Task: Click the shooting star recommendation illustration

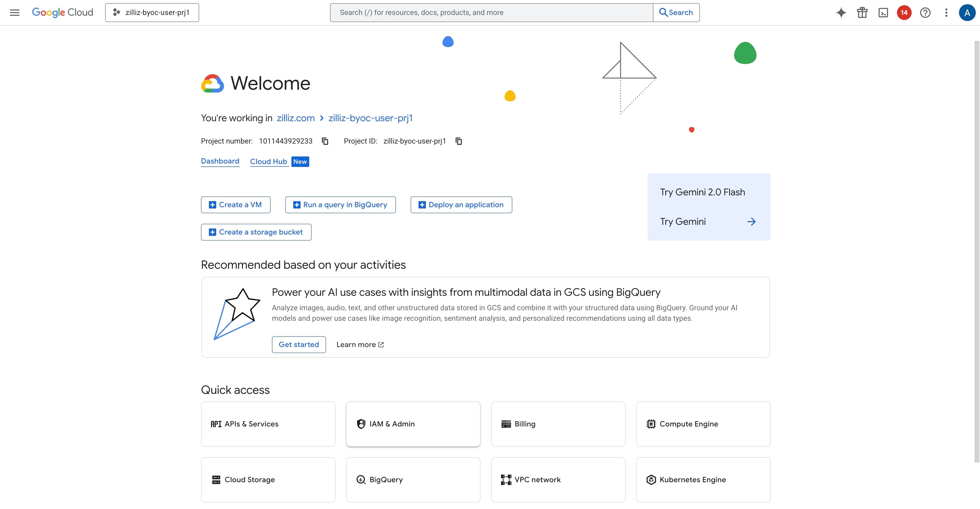Action: [x=237, y=314]
